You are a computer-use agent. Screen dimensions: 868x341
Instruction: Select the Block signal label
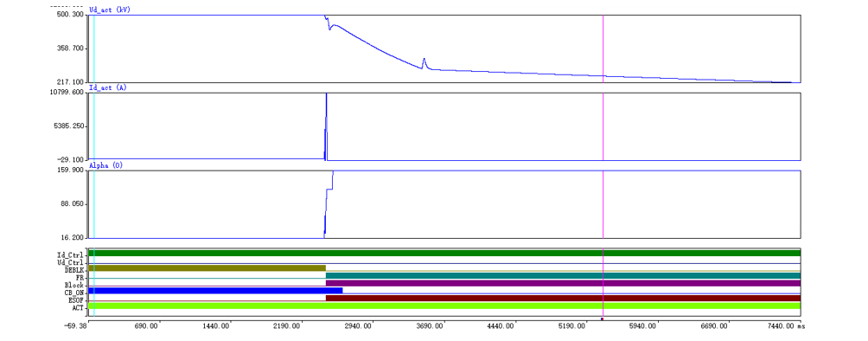tap(73, 285)
